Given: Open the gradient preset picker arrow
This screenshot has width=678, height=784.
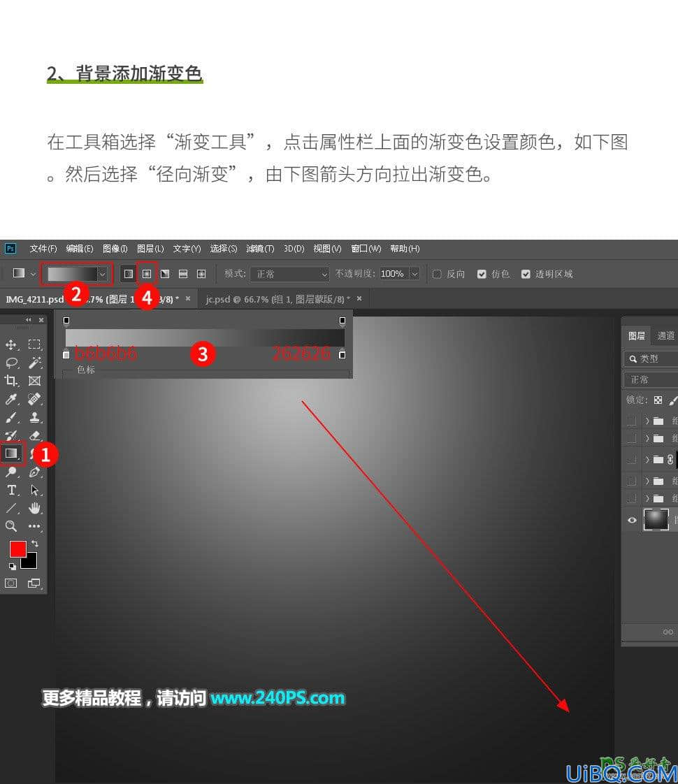Looking at the screenshot, I should pos(102,274).
